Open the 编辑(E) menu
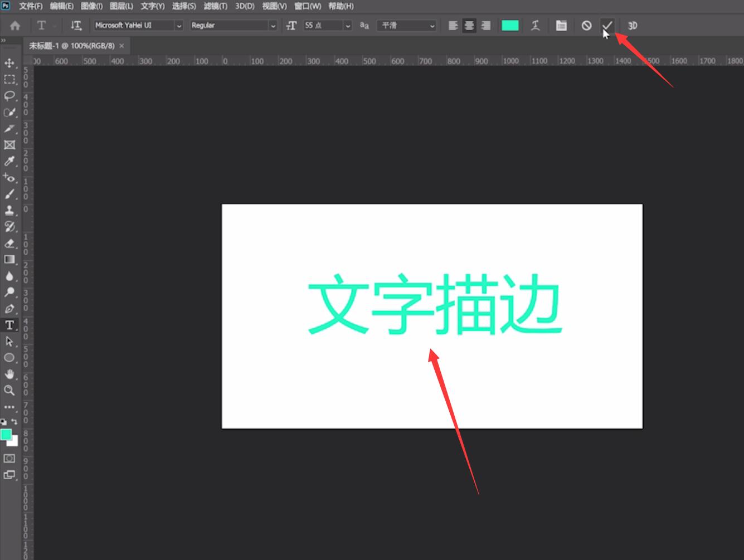This screenshot has width=744, height=560. (62, 6)
